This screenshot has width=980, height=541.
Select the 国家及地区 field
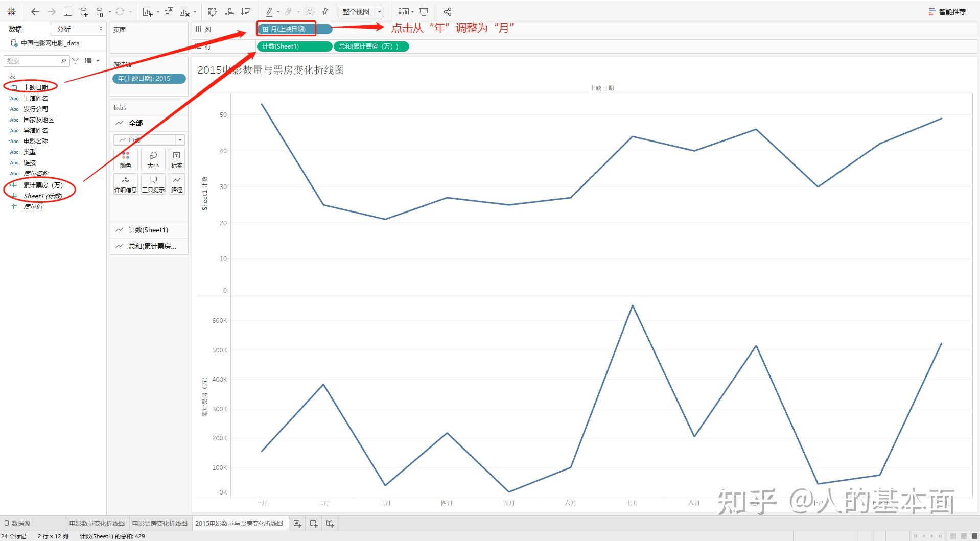pos(39,120)
